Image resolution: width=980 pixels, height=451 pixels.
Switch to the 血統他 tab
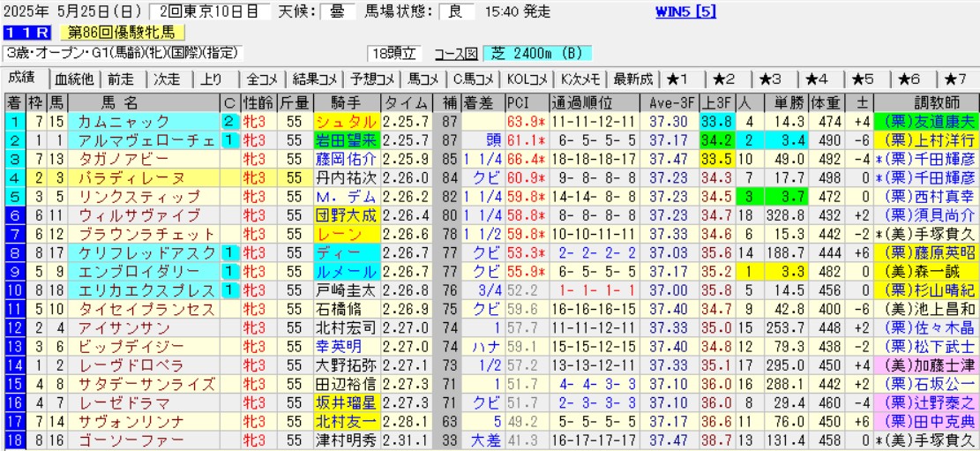(x=74, y=78)
